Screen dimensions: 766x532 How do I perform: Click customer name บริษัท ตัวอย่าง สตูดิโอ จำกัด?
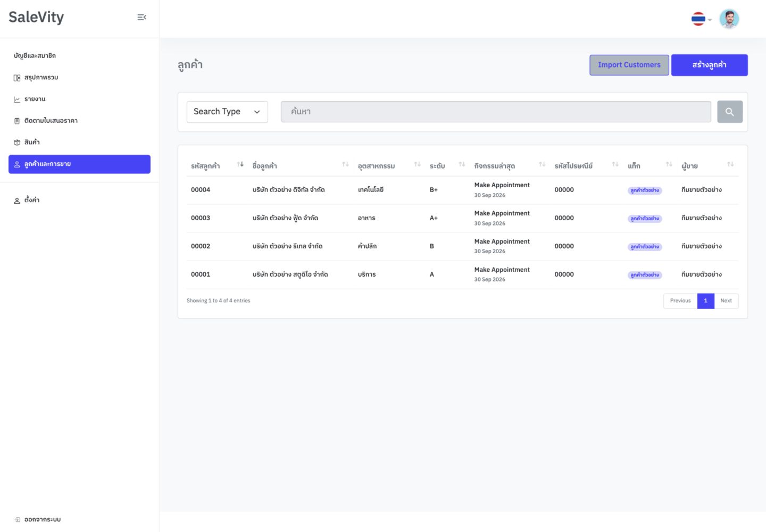(290, 275)
